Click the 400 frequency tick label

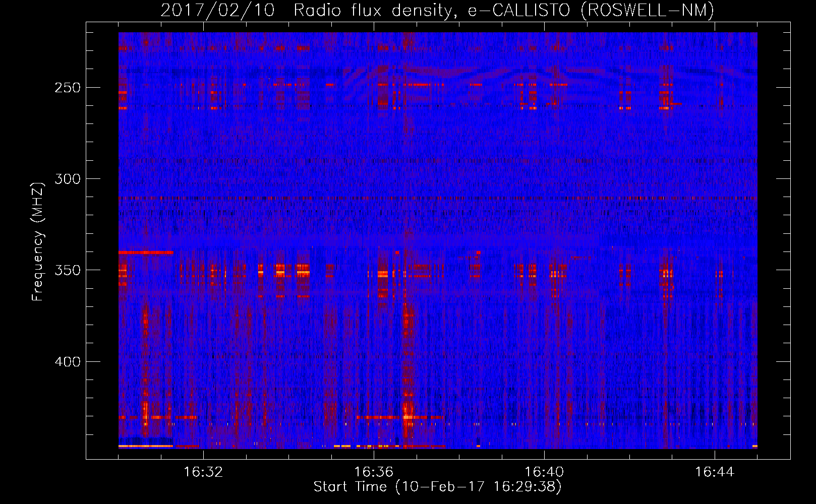point(68,362)
